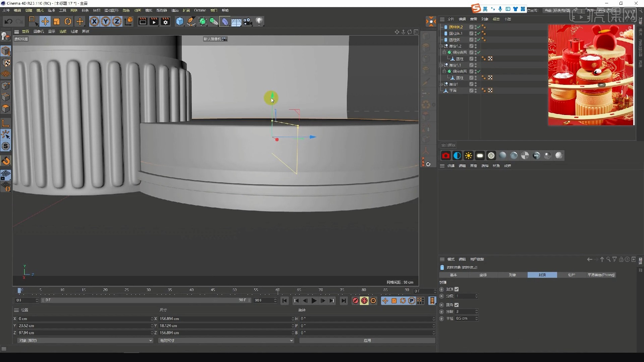Image resolution: width=644 pixels, height=362 pixels.
Task: Open Render Settings clapperboard gear icon
Action: pyautogui.click(x=165, y=21)
